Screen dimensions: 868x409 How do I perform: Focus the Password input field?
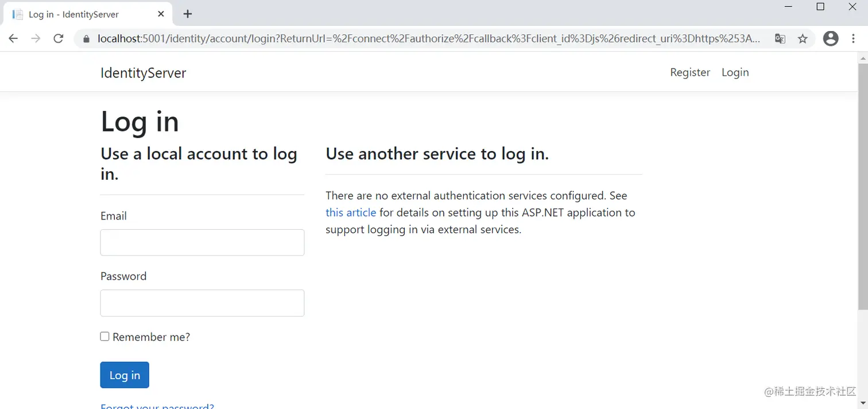click(202, 303)
